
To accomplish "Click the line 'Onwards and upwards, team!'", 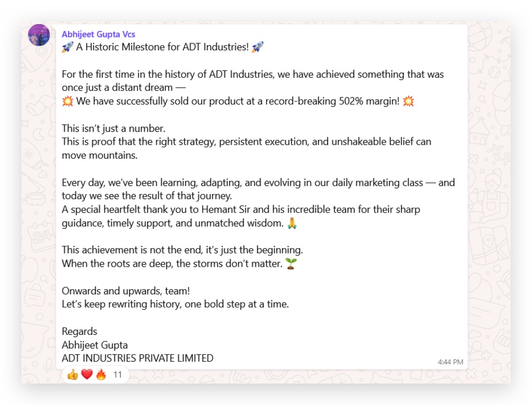I will [126, 291].
